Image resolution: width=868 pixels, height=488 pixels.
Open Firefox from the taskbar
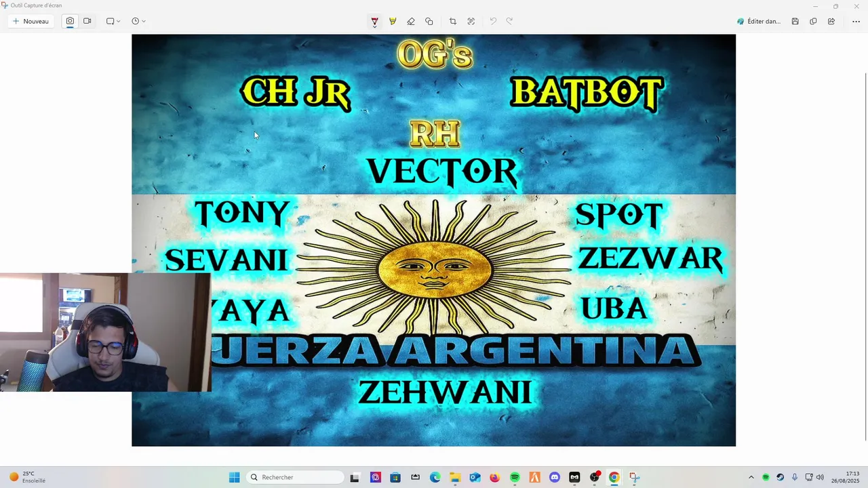pos(494,477)
